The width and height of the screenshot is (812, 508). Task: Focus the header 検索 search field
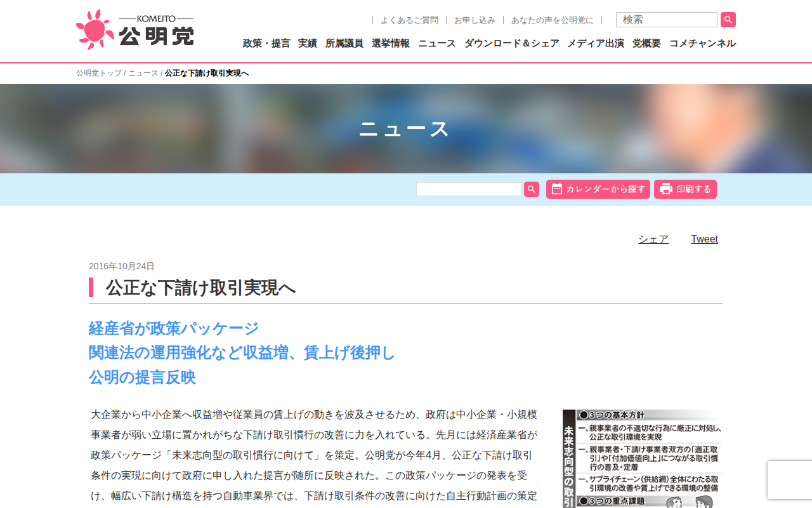(x=667, y=20)
